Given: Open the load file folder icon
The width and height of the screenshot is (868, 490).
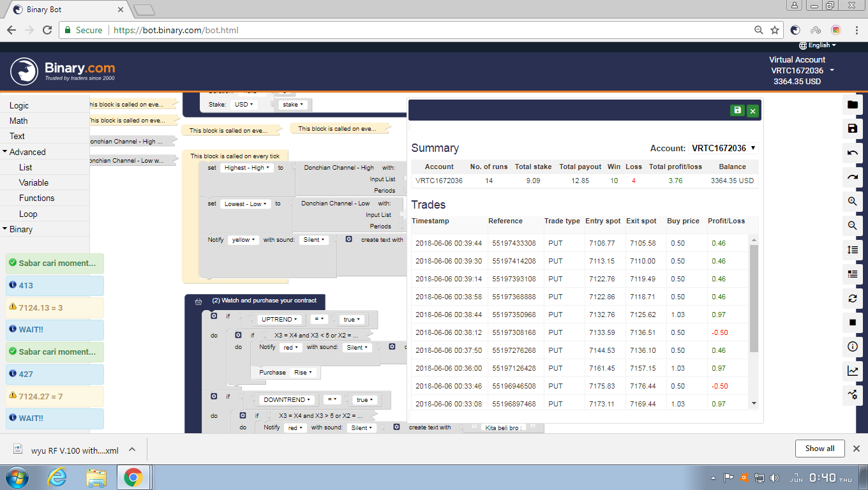Looking at the screenshot, I should point(852,105).
